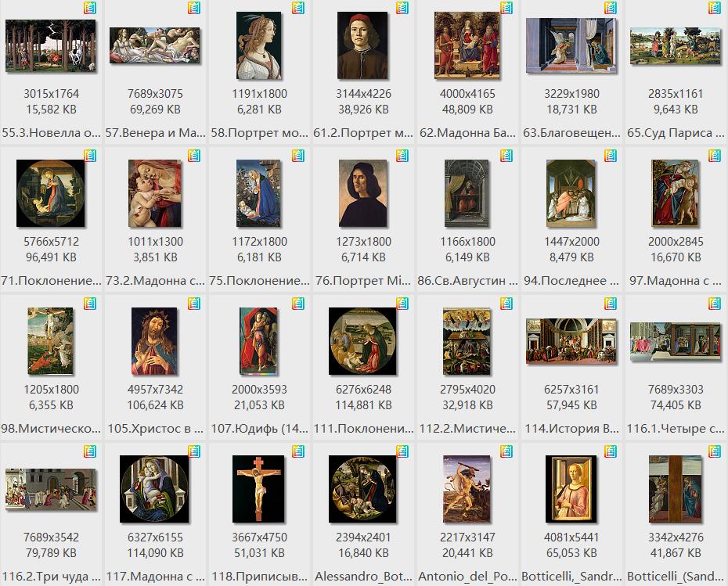Click the file-type badge above 111.Поклонени thumbnail

402,304
